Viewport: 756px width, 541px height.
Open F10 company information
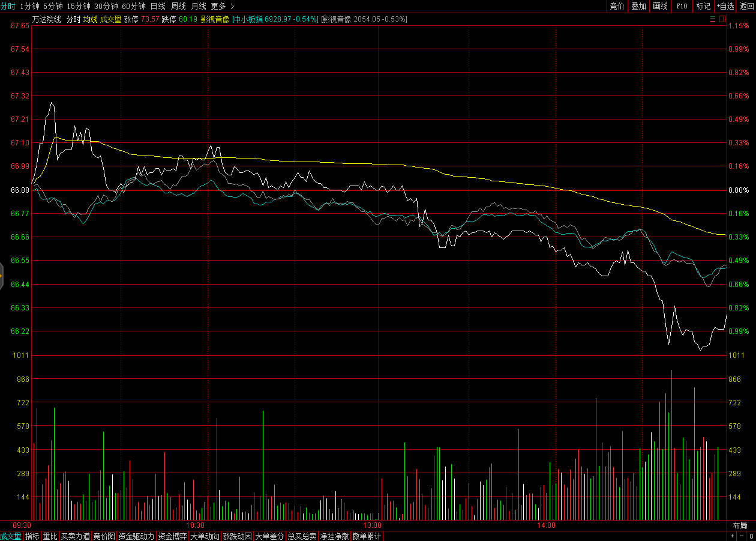tap(682, 6)
